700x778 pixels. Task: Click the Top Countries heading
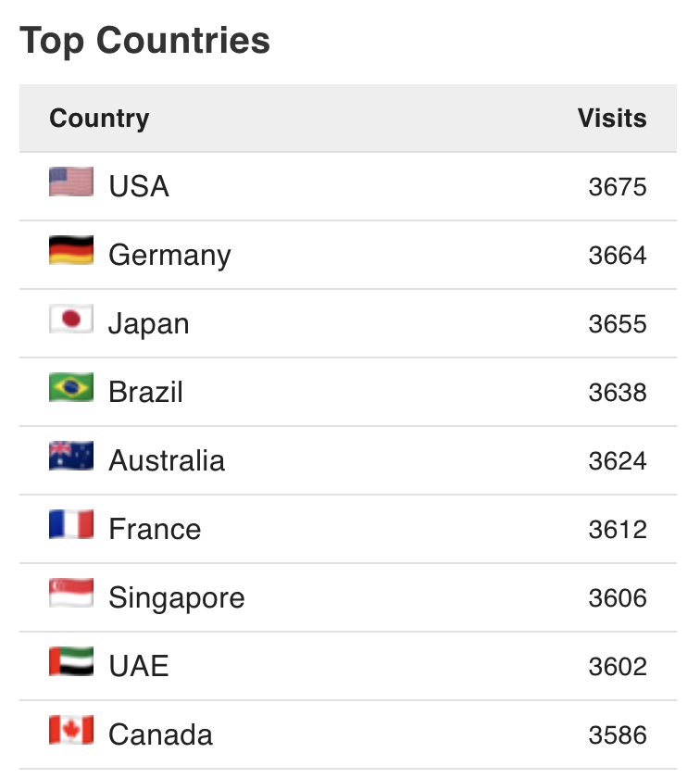point(144,41)
